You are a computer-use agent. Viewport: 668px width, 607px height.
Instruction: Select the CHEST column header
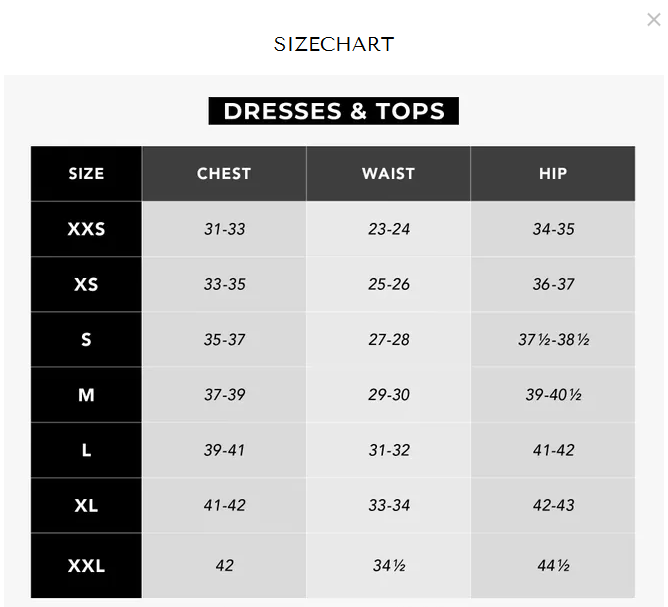pos(224,173)
